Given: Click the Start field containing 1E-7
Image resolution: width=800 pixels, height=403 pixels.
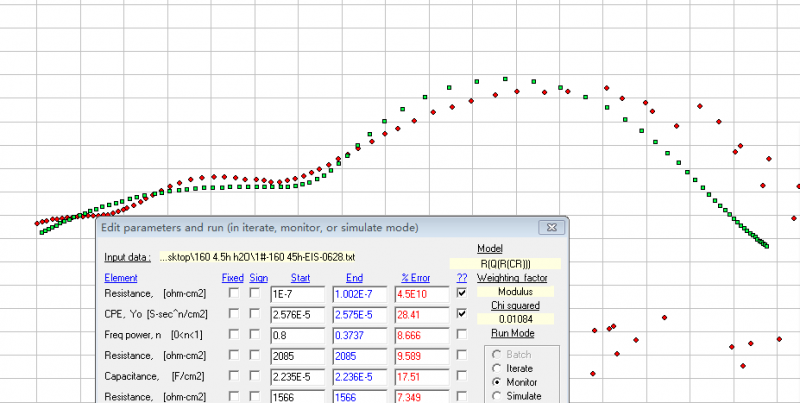Looking at the screenshot, I should [x=297, y=294].
